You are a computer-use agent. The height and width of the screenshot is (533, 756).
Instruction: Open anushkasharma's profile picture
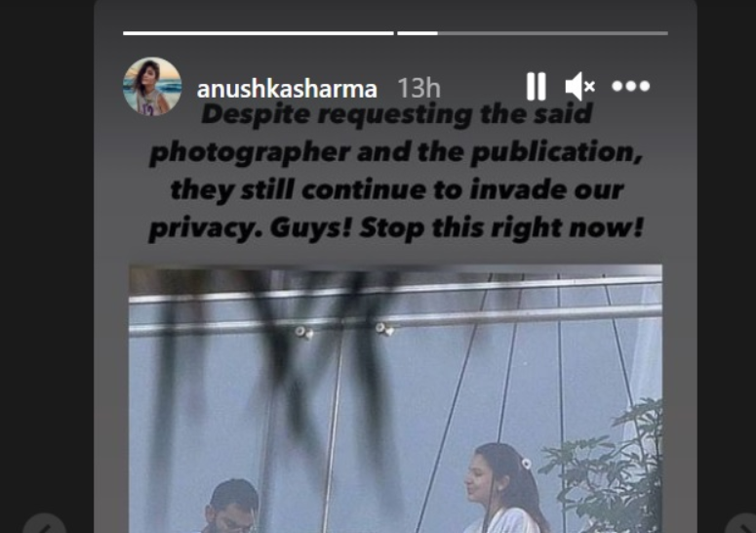(x=152, y=86)
